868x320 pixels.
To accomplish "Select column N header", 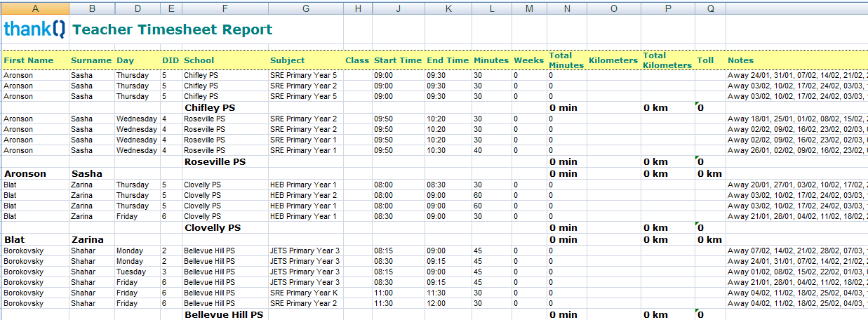I will click(x=566, y=8).
